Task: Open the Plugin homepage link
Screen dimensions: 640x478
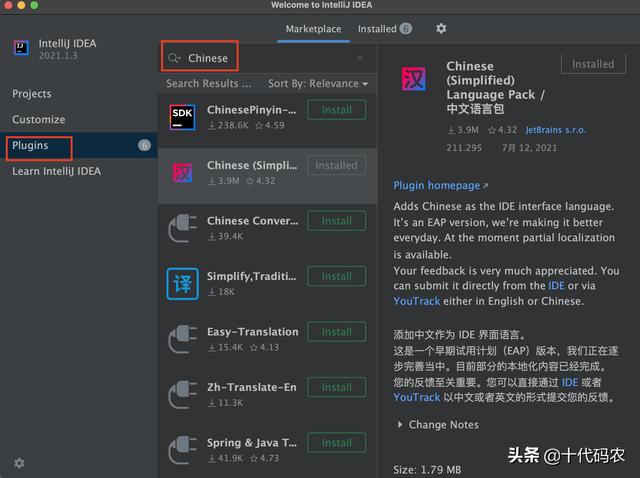Action: [x=440, y=186]
